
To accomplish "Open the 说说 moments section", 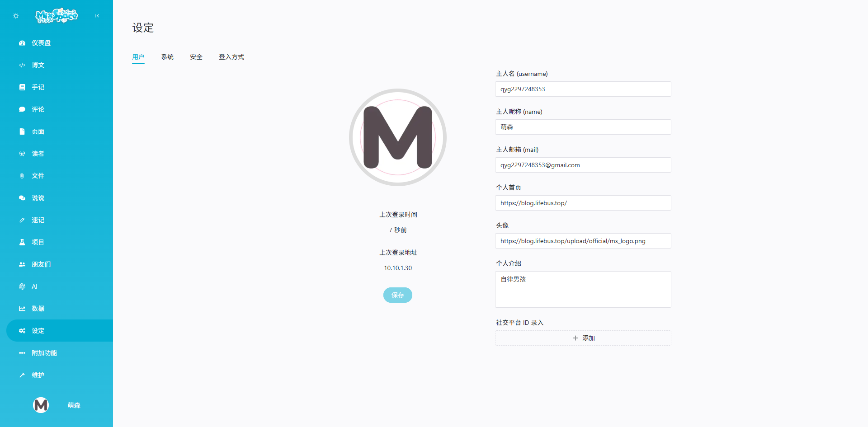I will (x=38, y=197).
